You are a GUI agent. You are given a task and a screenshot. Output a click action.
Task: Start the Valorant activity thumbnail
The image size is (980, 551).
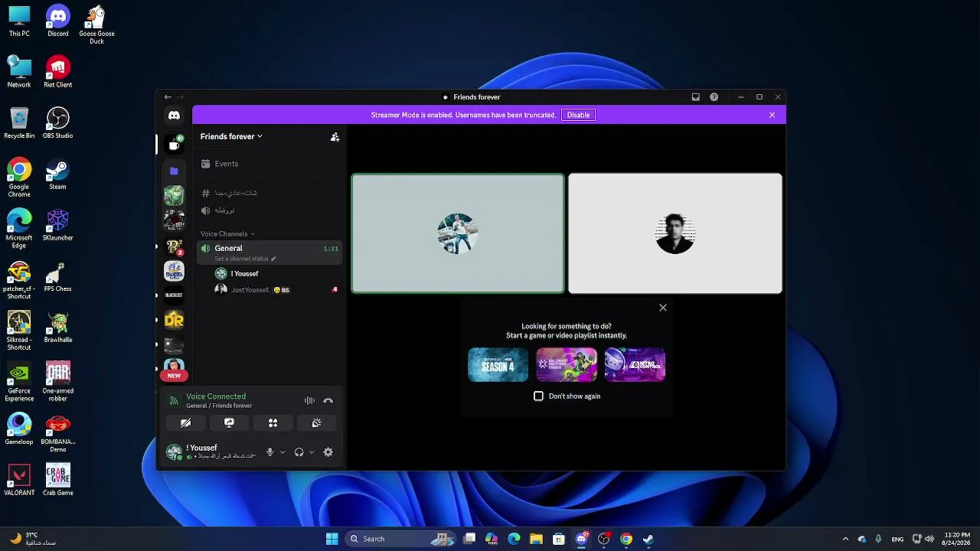click(567, 364)
